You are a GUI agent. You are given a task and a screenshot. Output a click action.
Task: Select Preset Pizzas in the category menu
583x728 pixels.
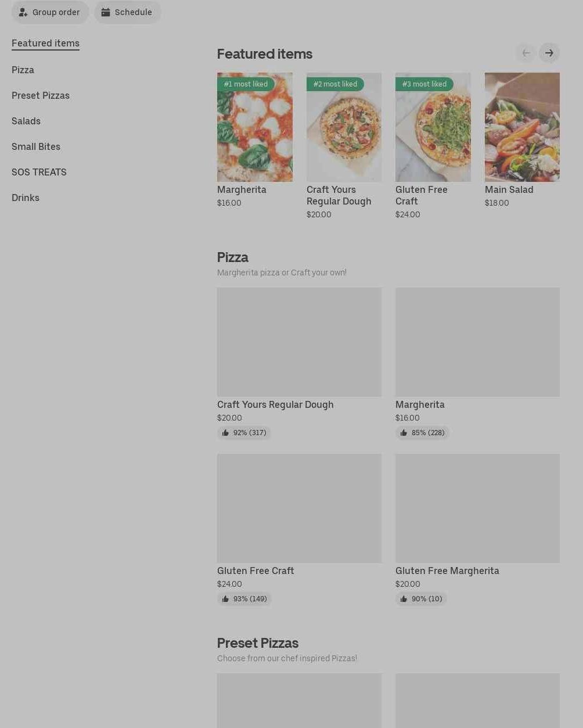click(x=41, y=95)
